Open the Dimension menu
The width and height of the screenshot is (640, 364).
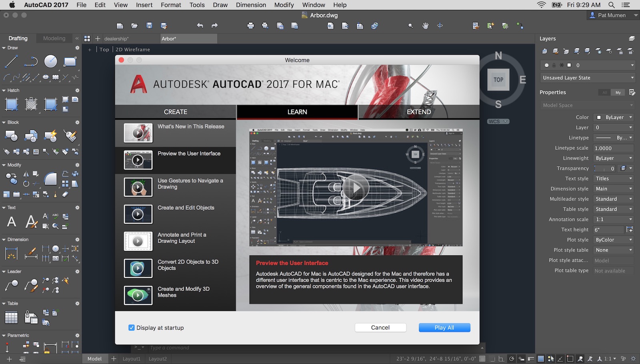pos(251,5)
